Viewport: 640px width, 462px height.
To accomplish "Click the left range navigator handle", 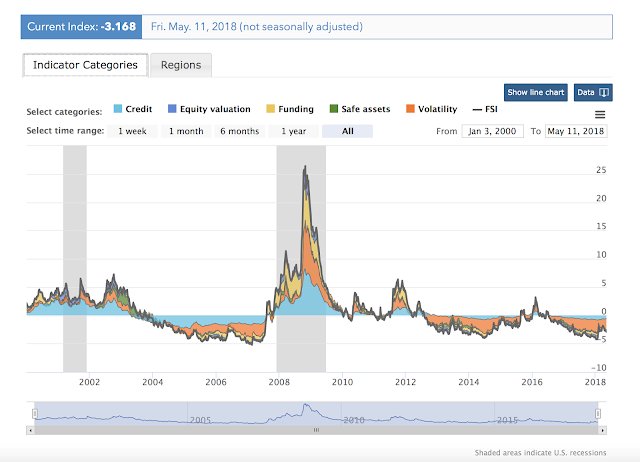I will [34, 413].
